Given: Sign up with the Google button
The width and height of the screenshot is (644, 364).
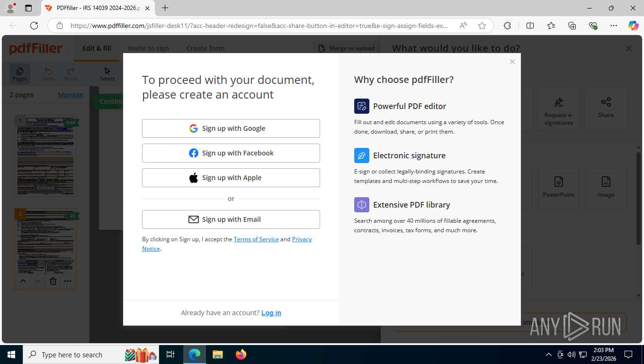Looking at the screenshot, I should [x=231, y=128].
